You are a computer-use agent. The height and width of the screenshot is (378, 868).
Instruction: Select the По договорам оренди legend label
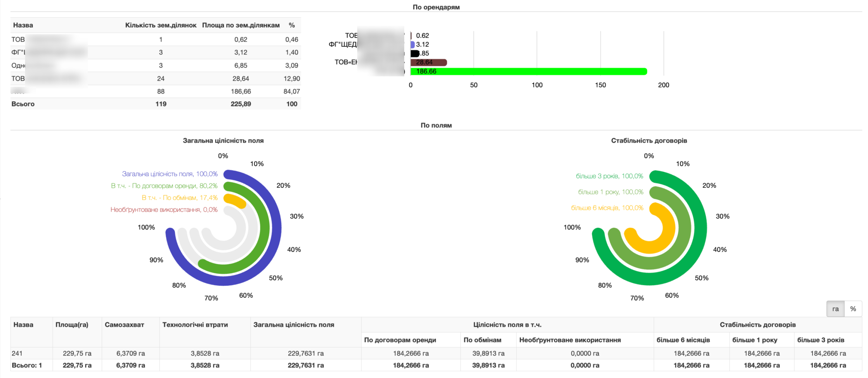(164, 186)
